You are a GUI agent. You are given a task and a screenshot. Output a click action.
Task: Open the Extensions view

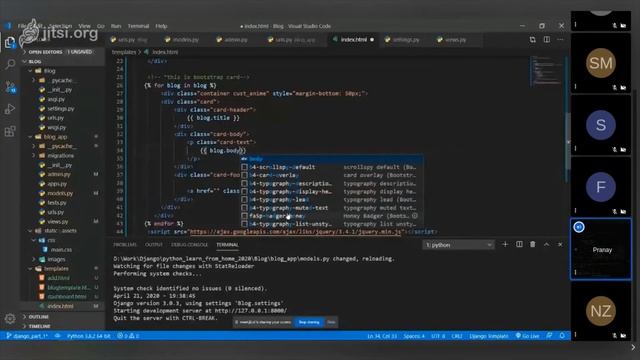pos(10,131)
